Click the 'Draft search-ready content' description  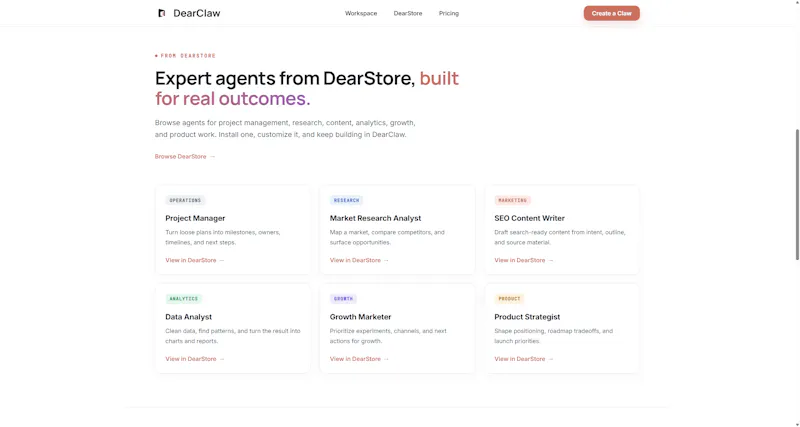click(x=560, y=237)
